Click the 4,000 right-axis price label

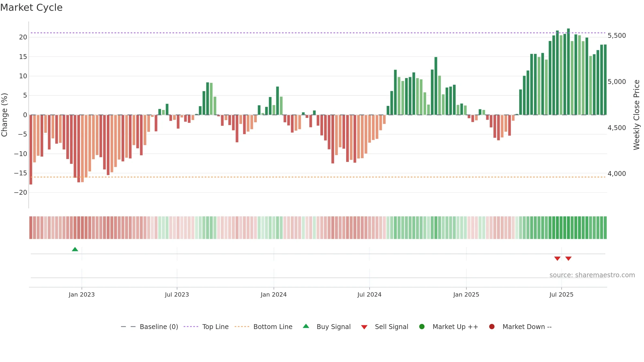point(617,174)
